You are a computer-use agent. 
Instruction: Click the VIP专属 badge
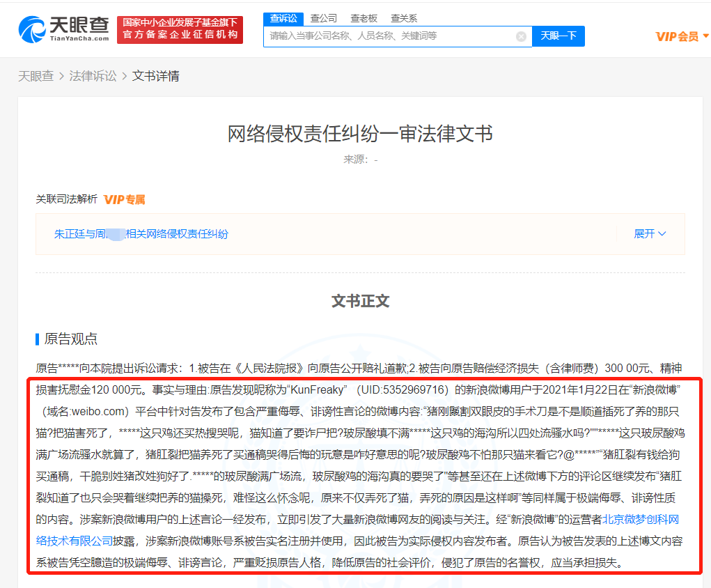click(x=124, y=200)
